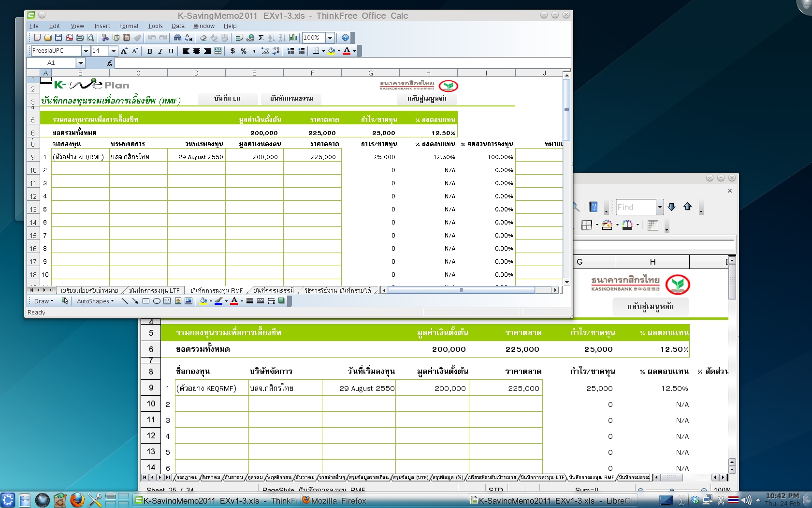Click the Merge cells icon
Image resolution: width=812 pixels, height=508 pixels.
218,51
